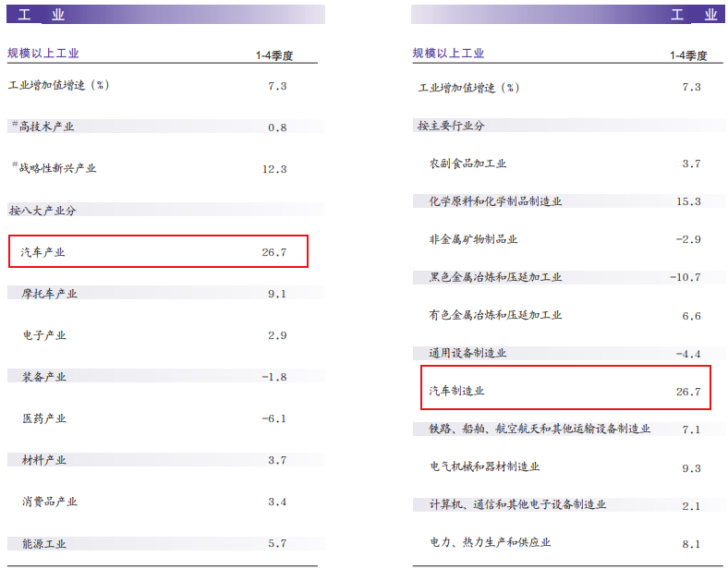Click the 摩托车产业 row label

tap(49, 294)
